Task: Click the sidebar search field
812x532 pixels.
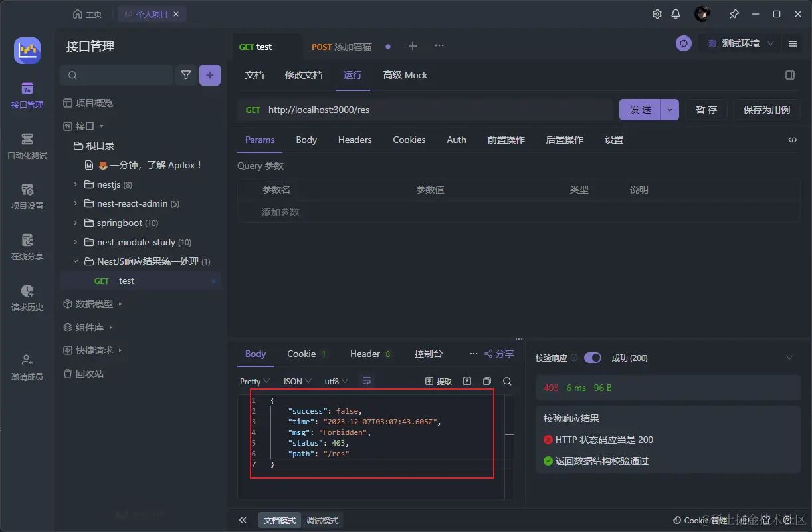Action: click(x=116, y=75)
